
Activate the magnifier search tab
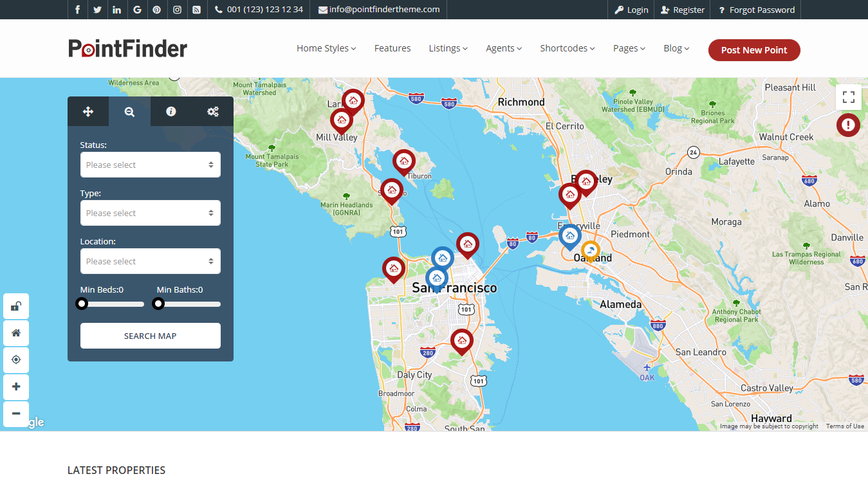pyautogui.click(x=129, y=111)
